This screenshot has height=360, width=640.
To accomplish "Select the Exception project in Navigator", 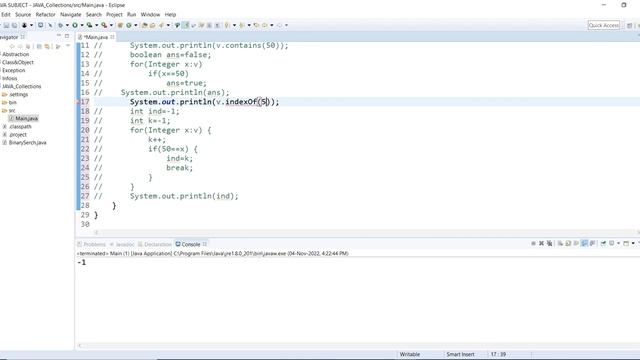I will click(x=13, y=70).
